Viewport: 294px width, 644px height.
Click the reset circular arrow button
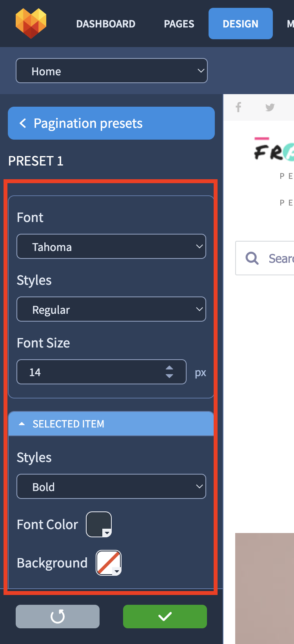[58, 617]
